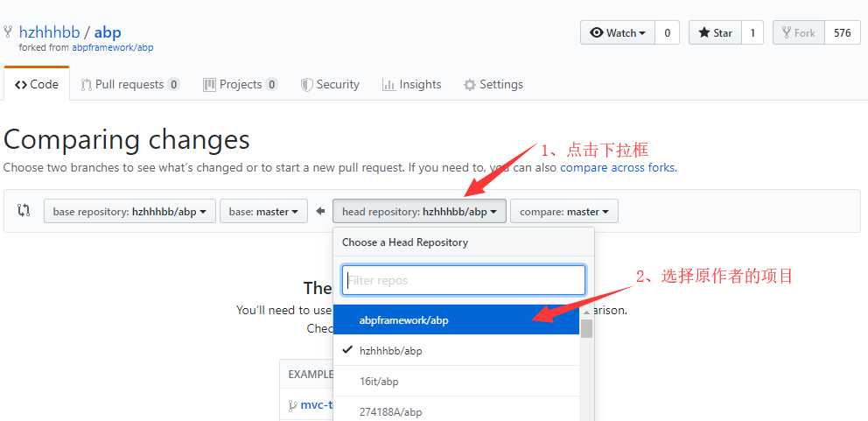The width and height of the screenshot is (868, 421).
Task: Toggle the head repository dropdown
Action: (x=419, y=211)
